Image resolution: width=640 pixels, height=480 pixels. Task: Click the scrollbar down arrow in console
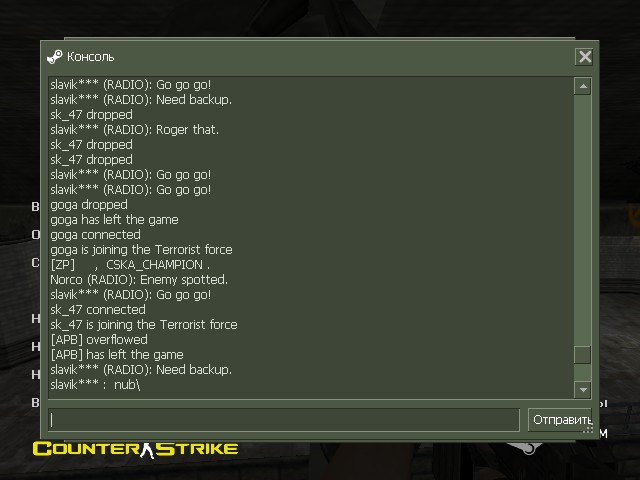(x=583, y=389)
